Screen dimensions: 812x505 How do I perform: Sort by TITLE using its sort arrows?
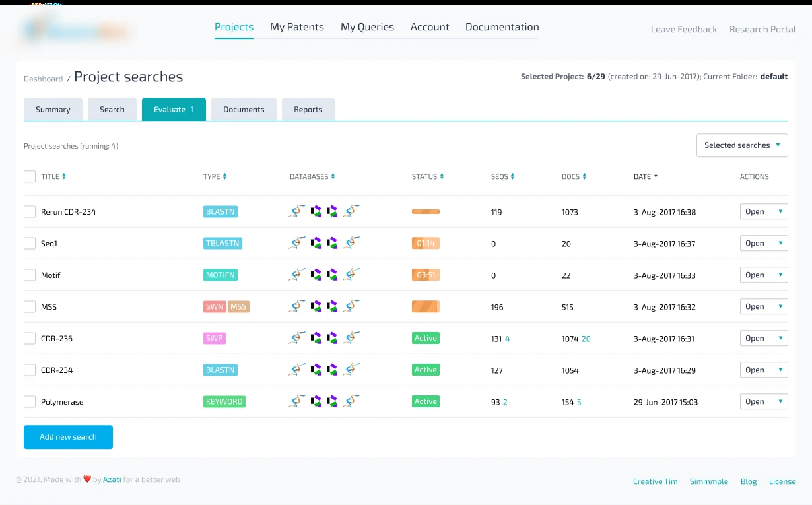[64, 177]
